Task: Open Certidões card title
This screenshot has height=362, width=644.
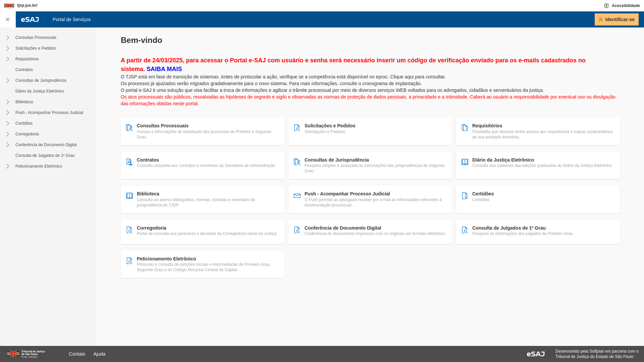Action: pyautogui.click(x=483, y=194)
